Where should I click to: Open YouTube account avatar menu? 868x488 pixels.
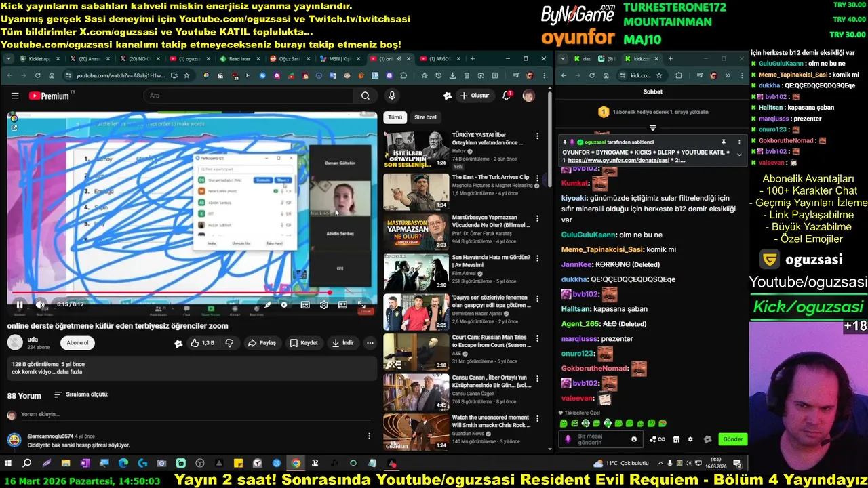[528, 96]
